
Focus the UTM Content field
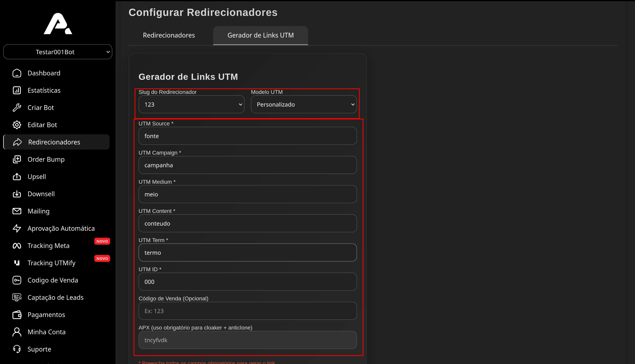pyautogui.click(x=247, y=223)
